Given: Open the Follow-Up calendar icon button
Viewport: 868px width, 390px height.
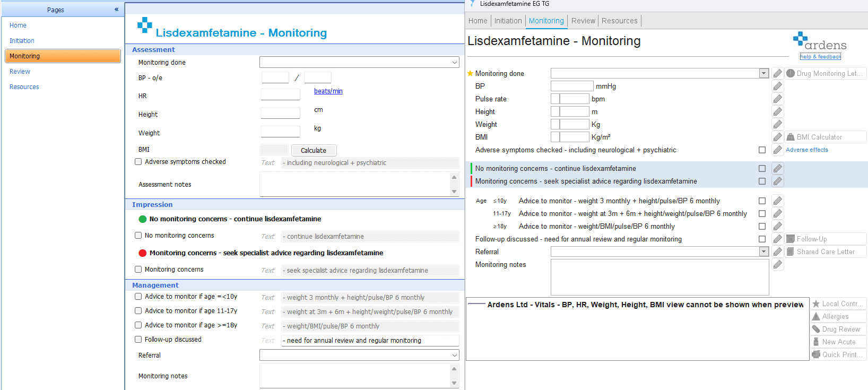Looking at the screenshot, I should (x=791, y=239).
